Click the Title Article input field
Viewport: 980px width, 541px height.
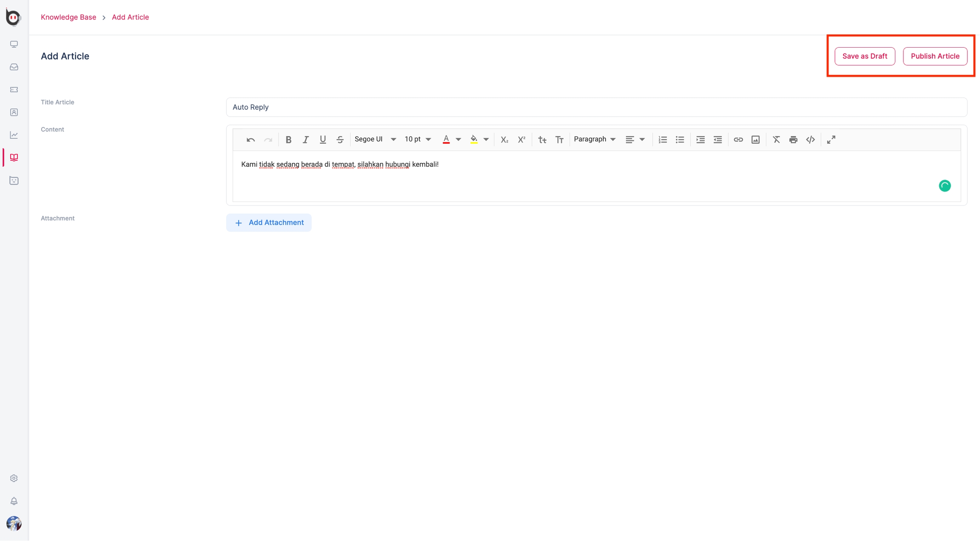pyautogui.click(x=596, y=107)
